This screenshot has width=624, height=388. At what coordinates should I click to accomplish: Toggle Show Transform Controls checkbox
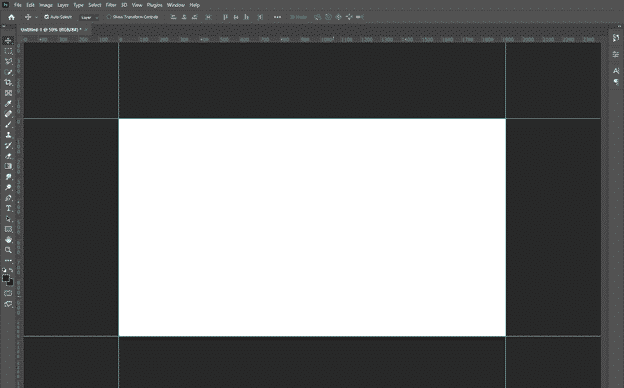tap(109, 17)
